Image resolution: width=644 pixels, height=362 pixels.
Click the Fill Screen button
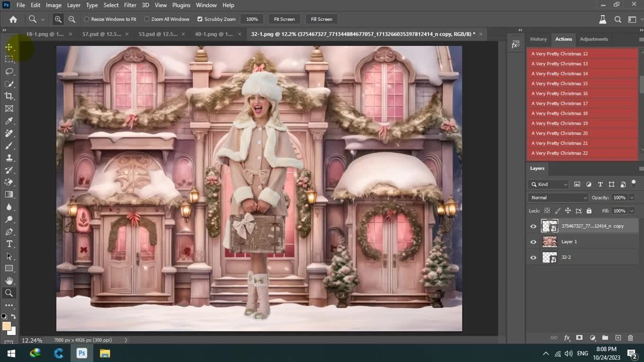[x=321, y=19]
